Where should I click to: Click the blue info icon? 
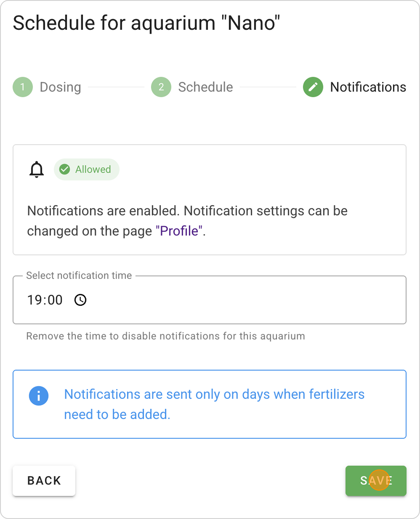click(x=39, y=396)
